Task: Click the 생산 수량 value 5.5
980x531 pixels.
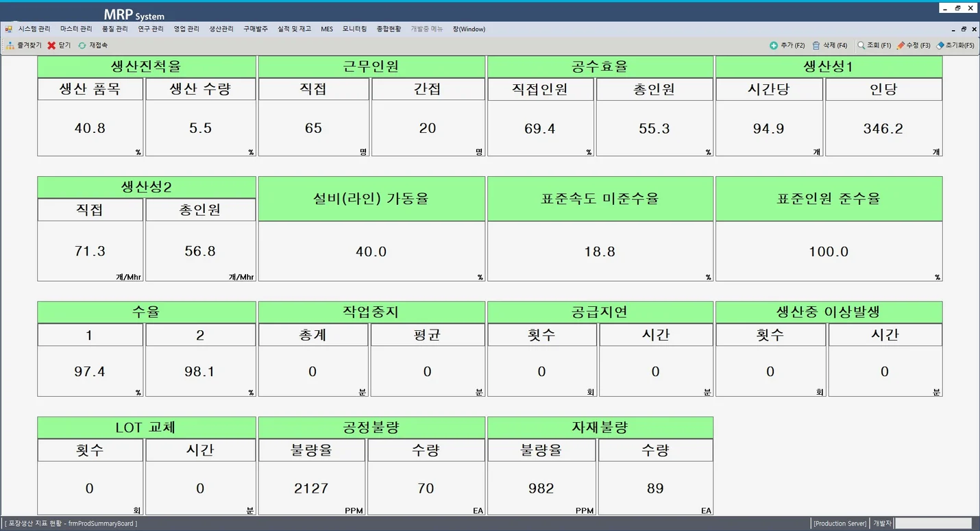Action: point(201,128)
